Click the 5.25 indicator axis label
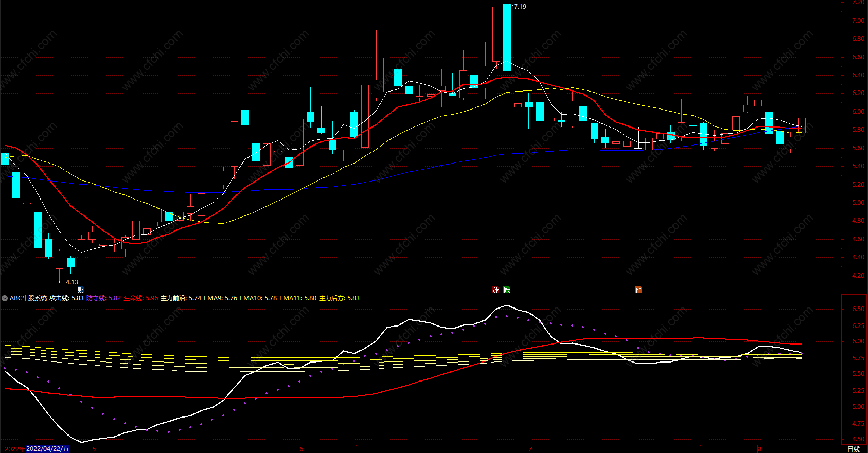Image resolution: width=868 pixels, height=453 pixels. (x=858, y=391)
